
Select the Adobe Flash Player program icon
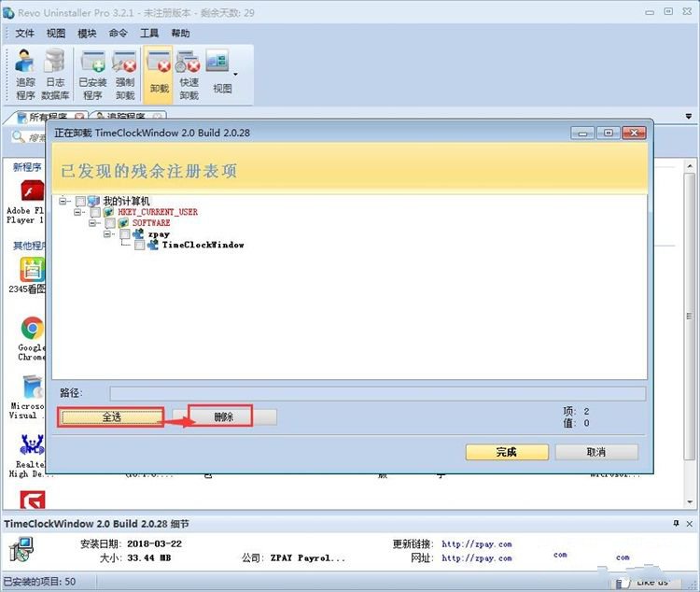[31, 190]
